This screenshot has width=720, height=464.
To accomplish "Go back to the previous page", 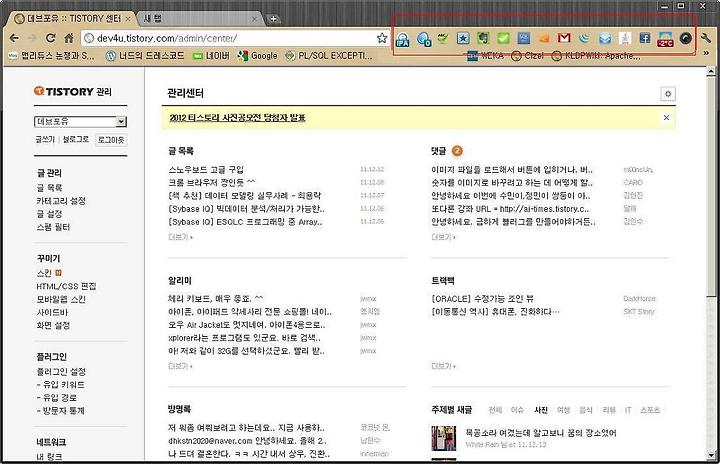I will (14, 38).
